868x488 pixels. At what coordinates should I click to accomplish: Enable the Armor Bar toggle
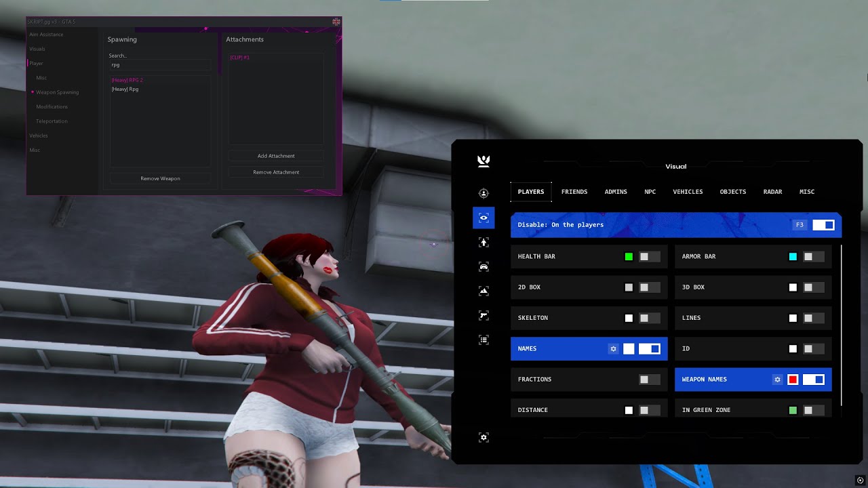point(814,257)
